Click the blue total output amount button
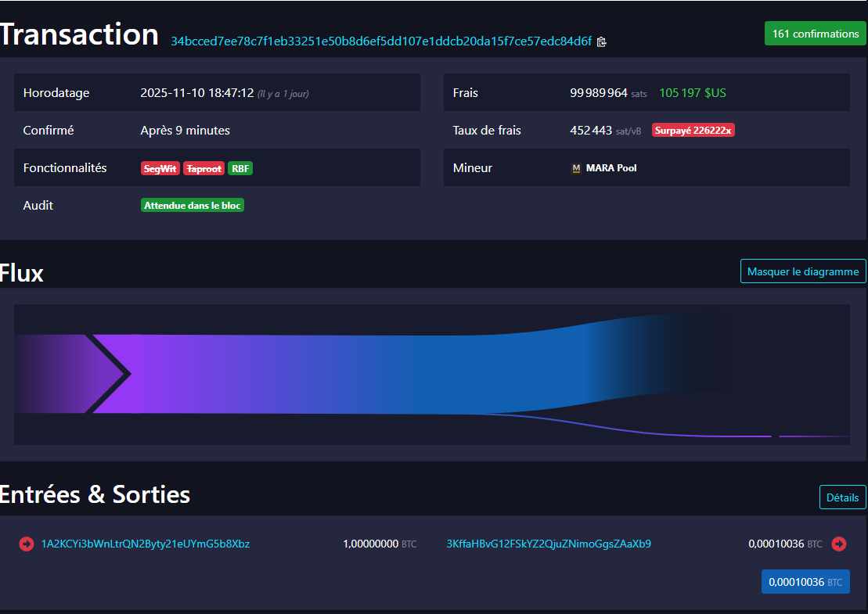Viewport: 868px width, 614px height. click(x=805, y=581)
